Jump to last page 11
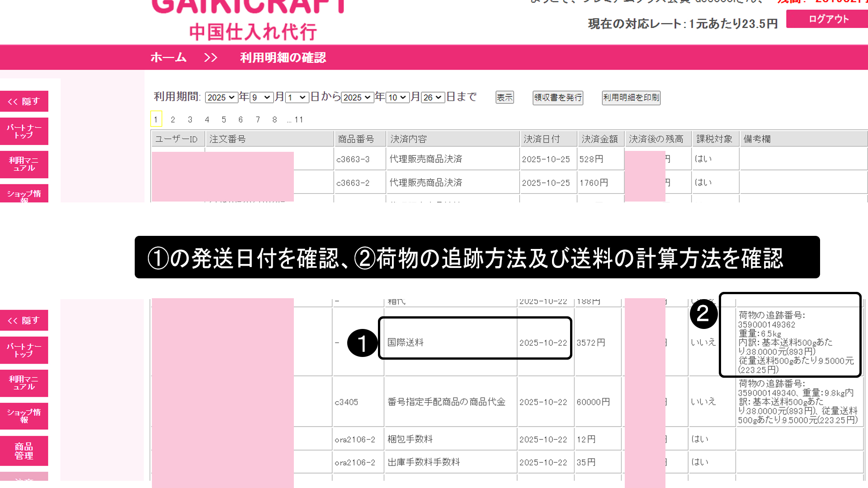This screenshot has height=488, width=868. (298, 120)
